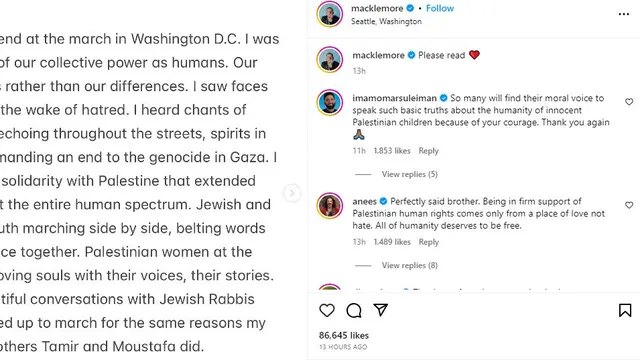Open anees's username profile link

[364, 201]
